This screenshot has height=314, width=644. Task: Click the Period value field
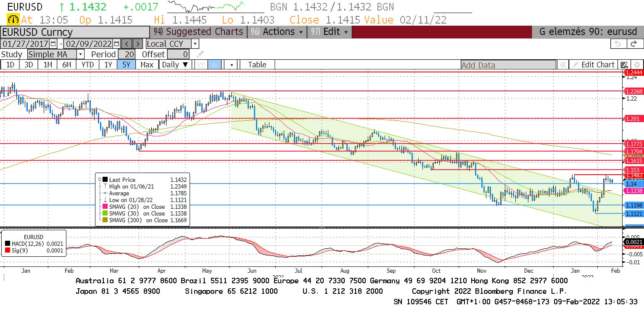[x=126, y=54]
